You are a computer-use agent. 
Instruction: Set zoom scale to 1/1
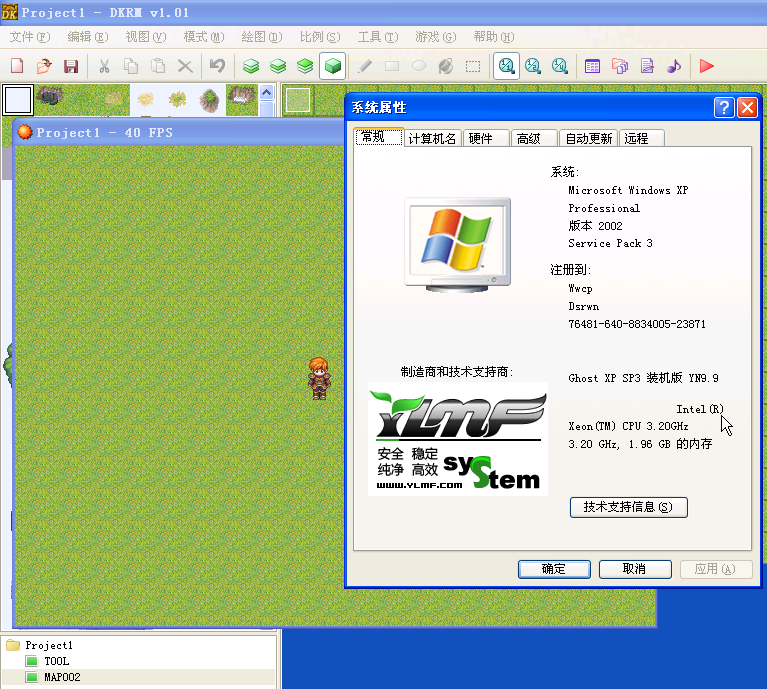506,66
